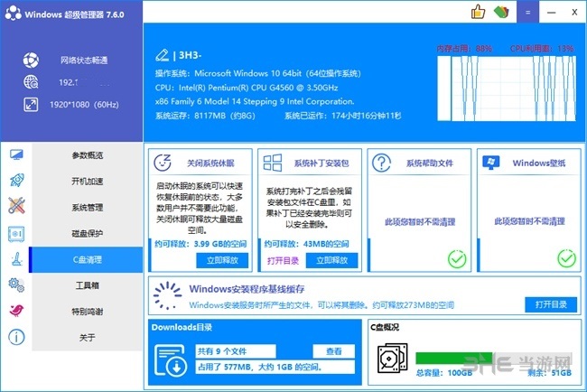587x392 pixels.
Task: Click the sleeping face icon in 关闭系统休眠 card
Action: (x=163, y=163)
